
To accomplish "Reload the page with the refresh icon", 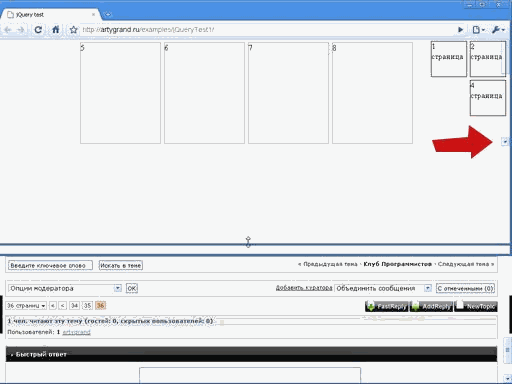I will click(x=38, y=30).
